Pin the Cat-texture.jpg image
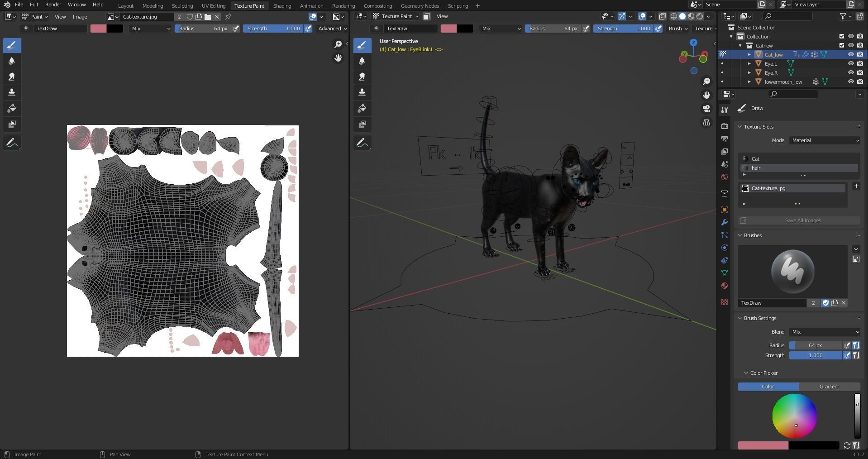 (x=228, y=17)
